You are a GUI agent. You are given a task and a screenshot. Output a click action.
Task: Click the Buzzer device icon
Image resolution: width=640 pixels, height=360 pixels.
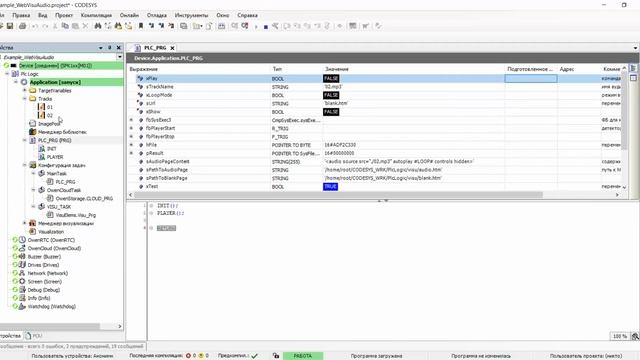[22, 257]
